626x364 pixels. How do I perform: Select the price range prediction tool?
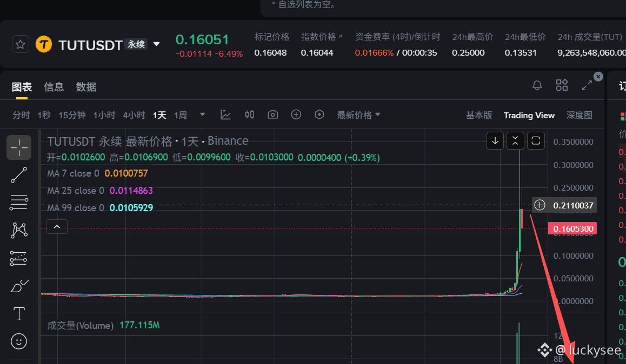19,258
